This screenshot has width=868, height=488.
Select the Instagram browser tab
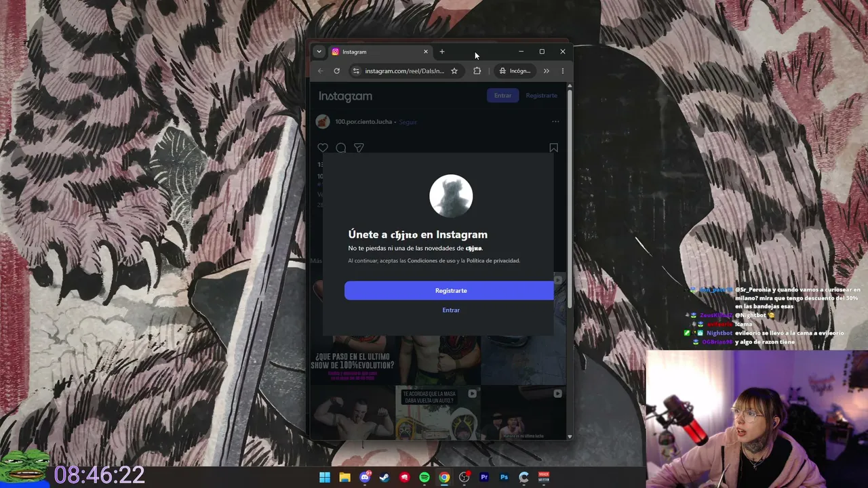tap(380, 52)
